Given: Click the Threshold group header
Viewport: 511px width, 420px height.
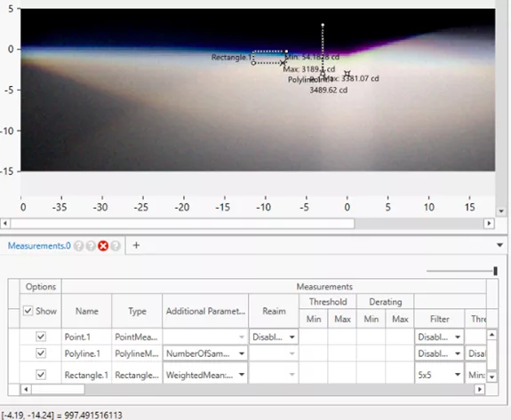Looking at the screenshot, I should [x=328, y=302].
